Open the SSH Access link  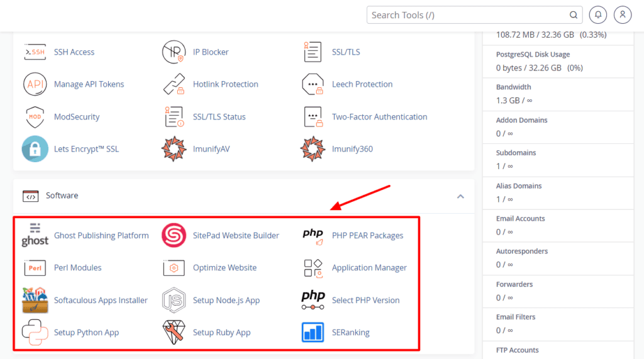(x=74, y=52)
